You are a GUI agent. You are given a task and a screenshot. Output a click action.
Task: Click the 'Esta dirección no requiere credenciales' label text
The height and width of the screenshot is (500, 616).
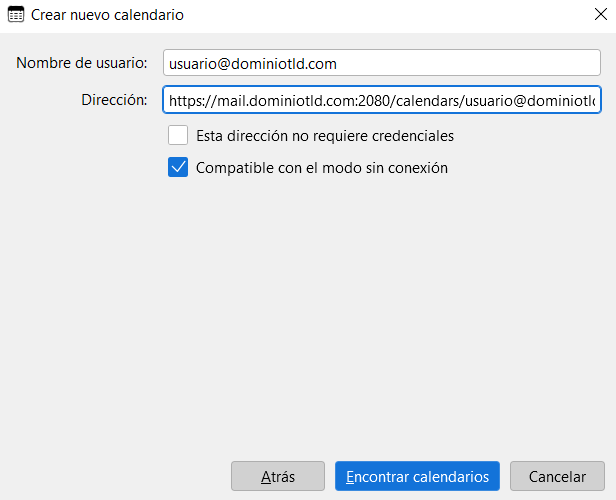pos(325,135)
